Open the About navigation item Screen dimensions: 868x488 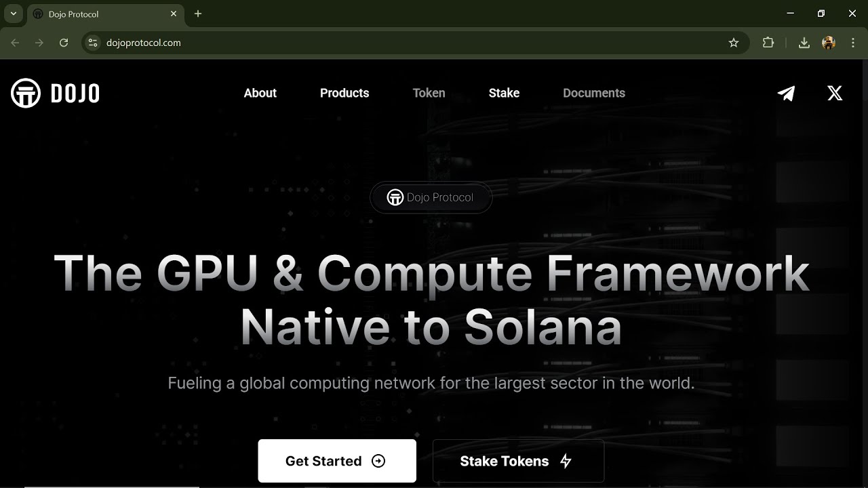pyautogui.click(x=260, y=93)
